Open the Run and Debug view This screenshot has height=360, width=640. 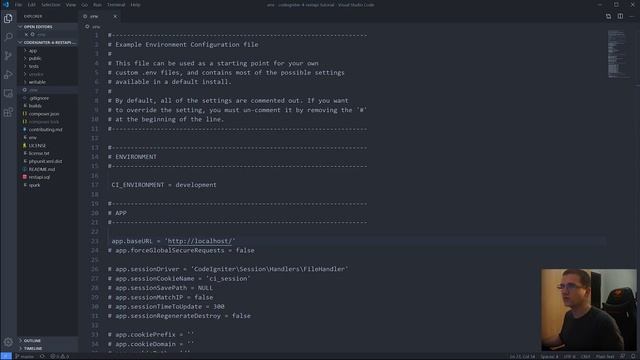tap(8, 75)
